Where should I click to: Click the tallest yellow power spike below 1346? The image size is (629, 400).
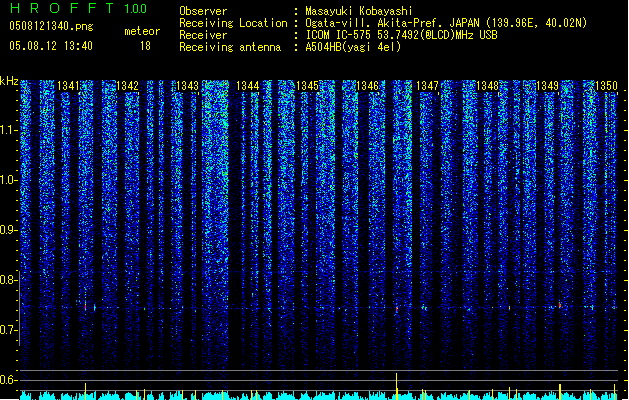[397, 386]
